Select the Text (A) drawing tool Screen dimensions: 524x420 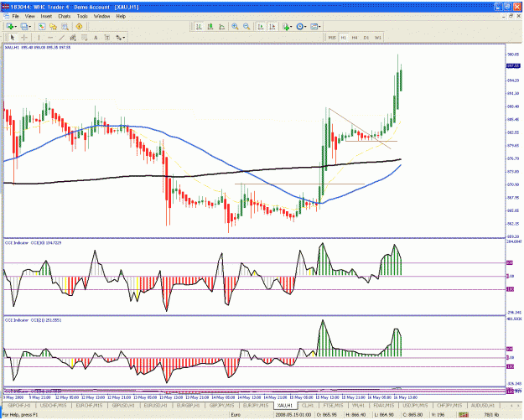[x=96, y=38]
